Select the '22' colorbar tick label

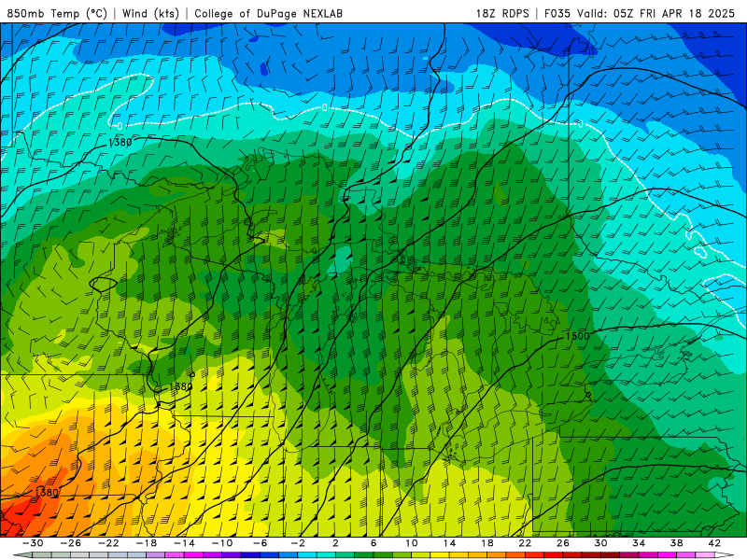525,543
